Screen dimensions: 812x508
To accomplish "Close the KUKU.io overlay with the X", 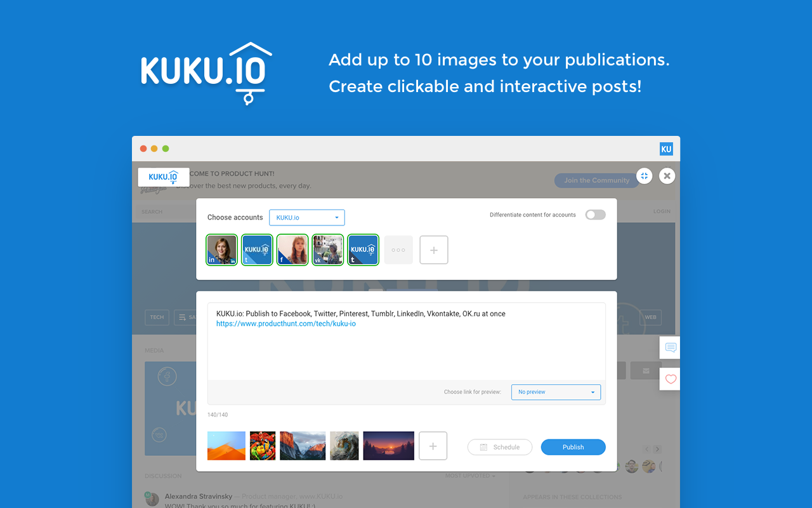I will (x=667, y=176).
